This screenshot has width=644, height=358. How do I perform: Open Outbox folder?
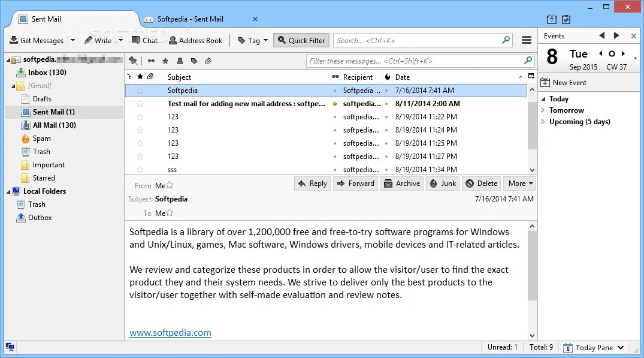[x=40, y=218]
